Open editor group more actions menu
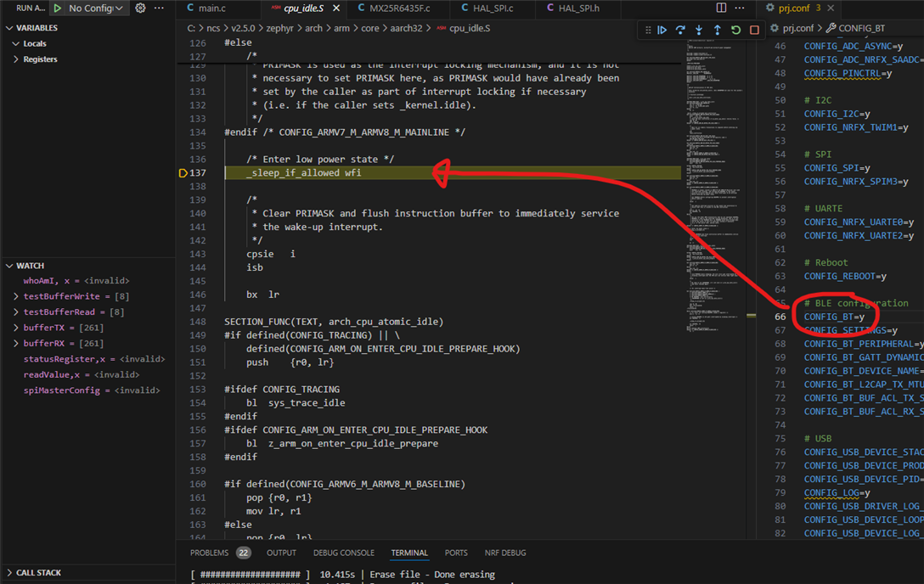924x584 pixels. click(x=740, y=8)
